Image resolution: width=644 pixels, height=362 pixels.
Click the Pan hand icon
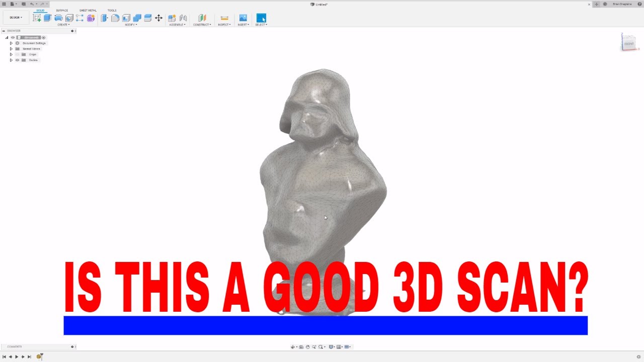307,347
